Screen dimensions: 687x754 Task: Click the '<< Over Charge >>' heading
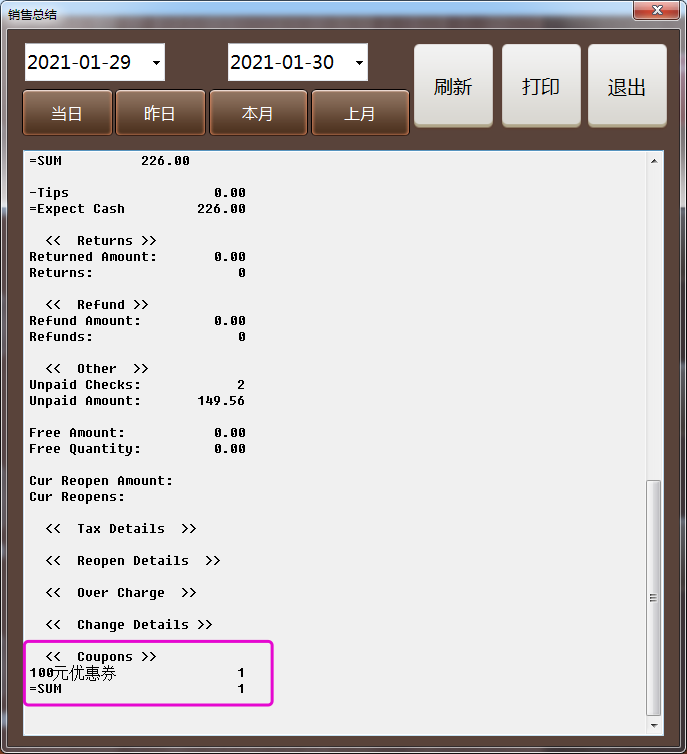(121, 593)
